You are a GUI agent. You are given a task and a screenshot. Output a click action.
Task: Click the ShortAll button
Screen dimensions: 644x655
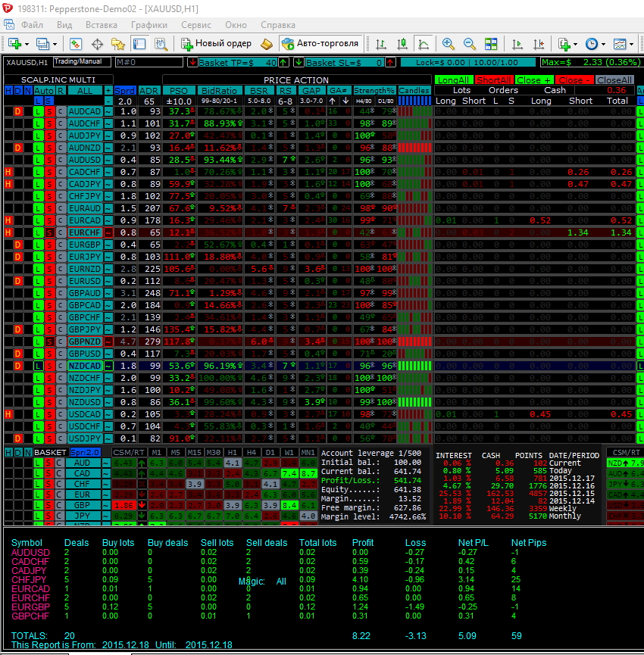494,80
